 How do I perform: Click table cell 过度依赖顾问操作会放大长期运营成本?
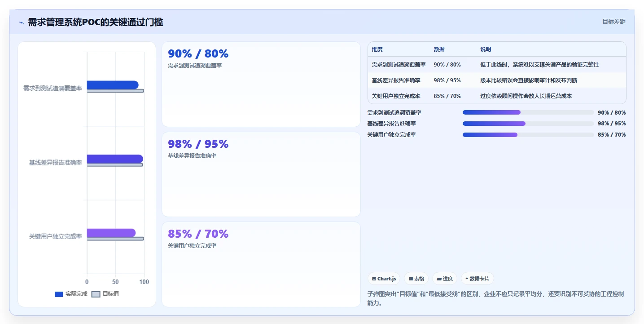[x=526, y=96]
